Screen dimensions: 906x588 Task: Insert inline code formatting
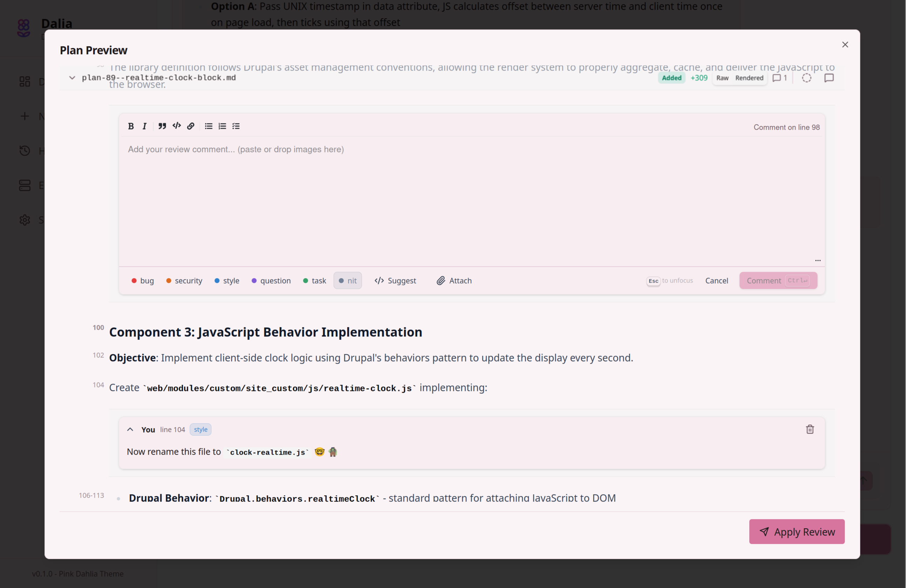point(176,126)
